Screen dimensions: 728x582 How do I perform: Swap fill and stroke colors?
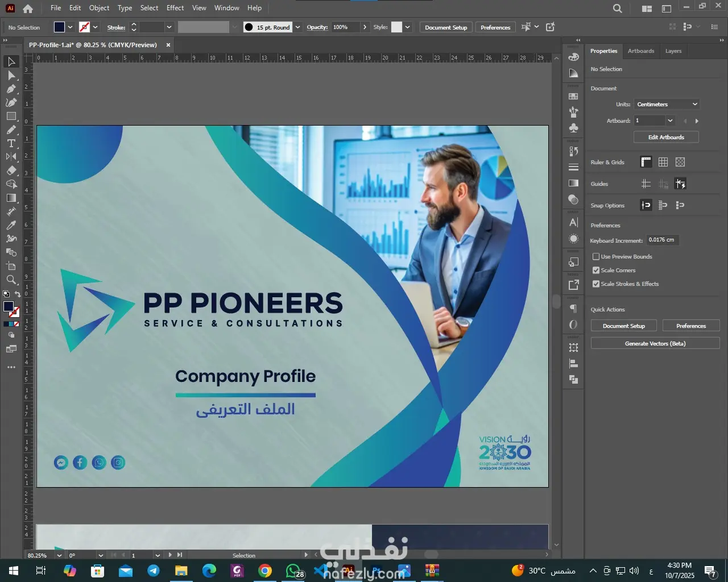coord(18,294)
